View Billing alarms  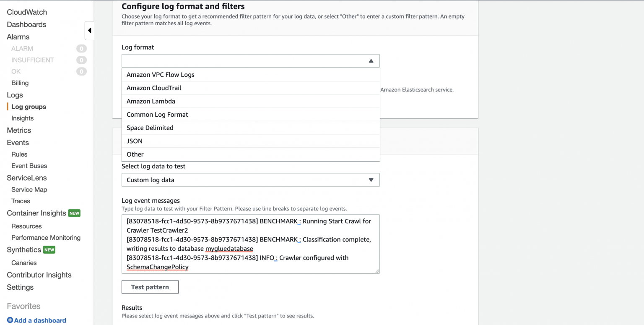click(x=20, y=83)
